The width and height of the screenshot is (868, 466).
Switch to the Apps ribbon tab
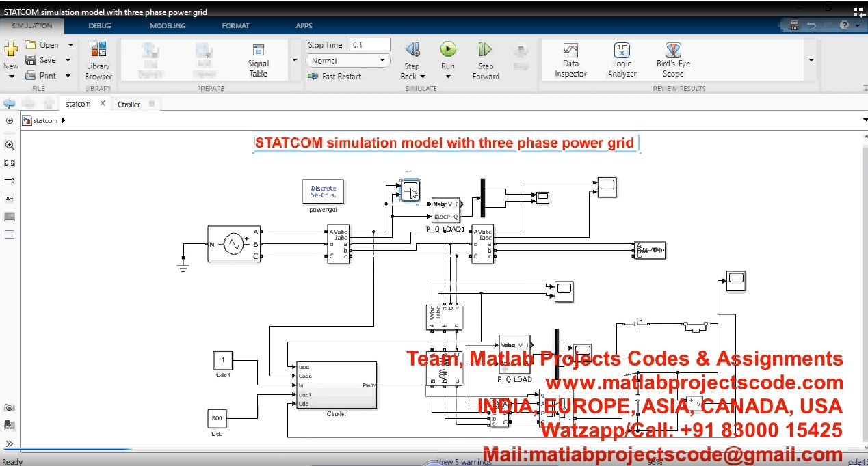point(304,26)
